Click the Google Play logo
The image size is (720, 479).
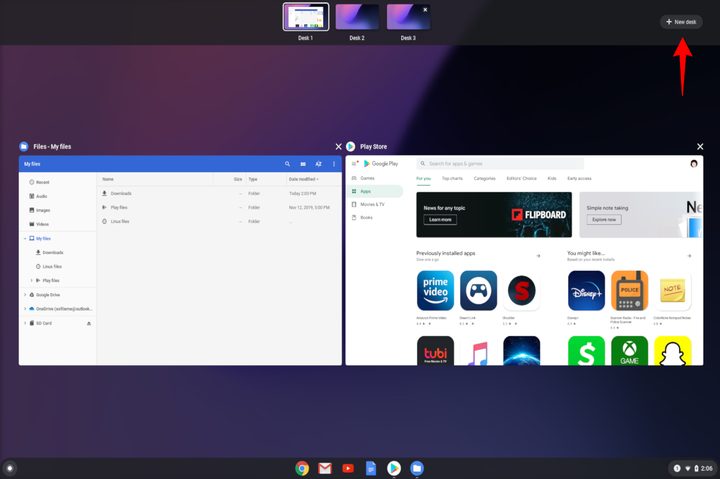[x=381, y=163]
